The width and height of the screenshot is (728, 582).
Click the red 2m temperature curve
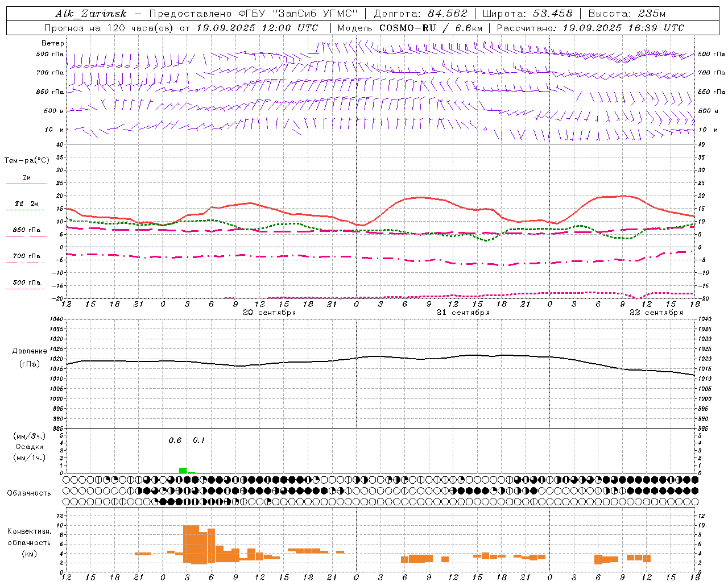tap(421, 197)
